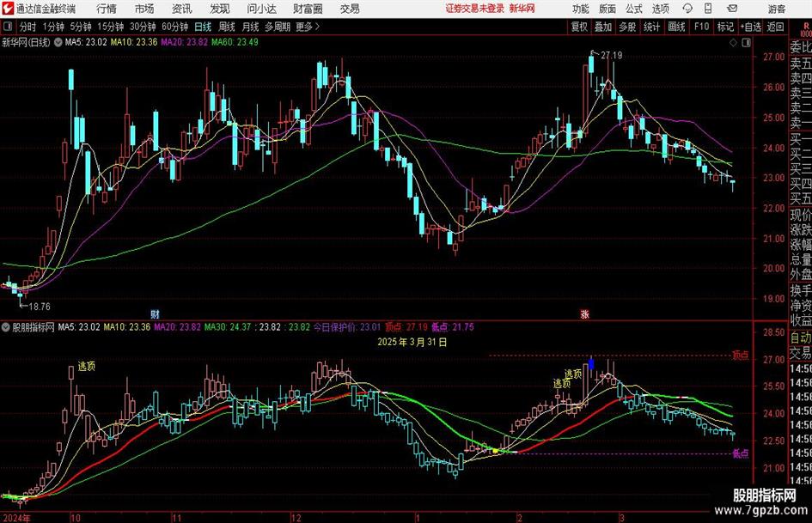
Task: Open F10 company info
Action: (701, 27)
